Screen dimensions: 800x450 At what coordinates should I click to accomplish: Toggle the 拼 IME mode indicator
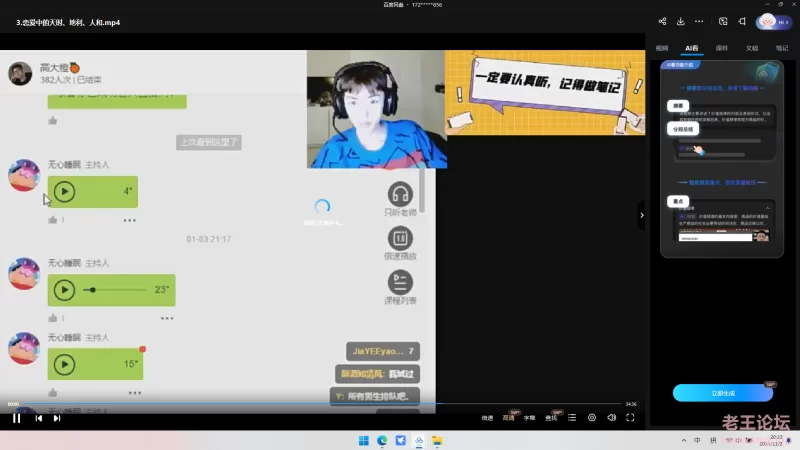pyautogui.click(x=713, y=440)
